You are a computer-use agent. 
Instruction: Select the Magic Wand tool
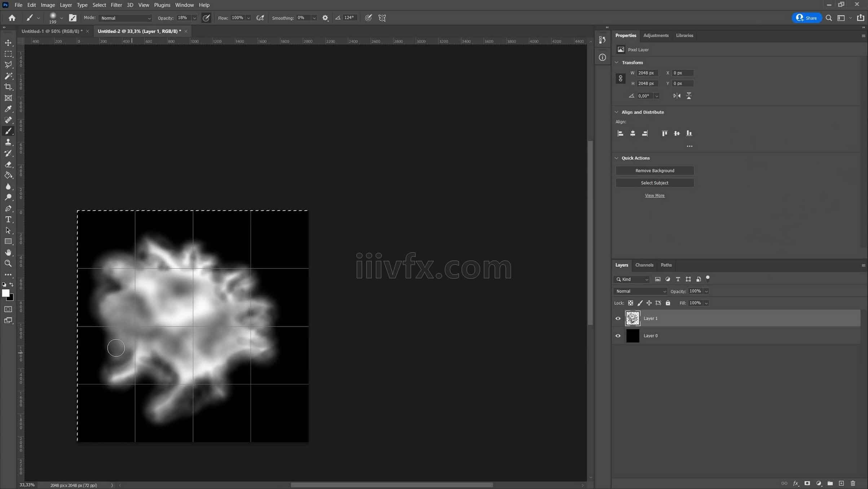click(8, 76)
